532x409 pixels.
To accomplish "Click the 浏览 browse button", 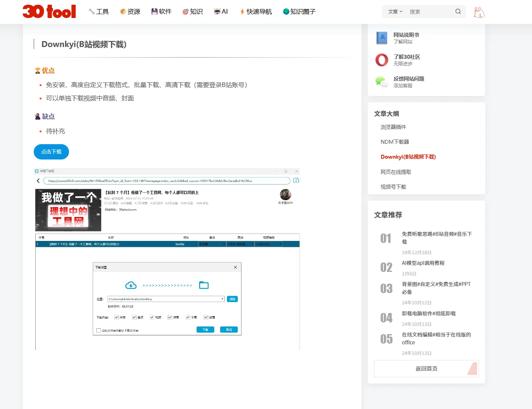I will 232,299.
